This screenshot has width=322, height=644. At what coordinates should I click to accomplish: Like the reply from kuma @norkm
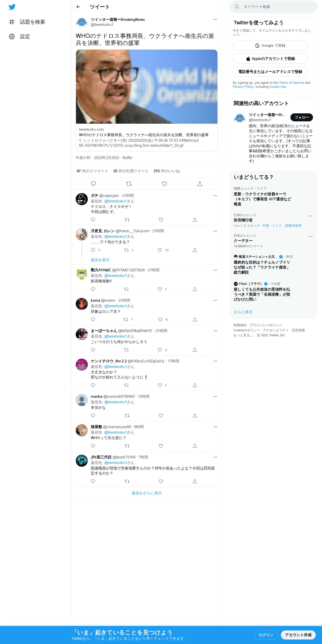(x=160, y=319)
